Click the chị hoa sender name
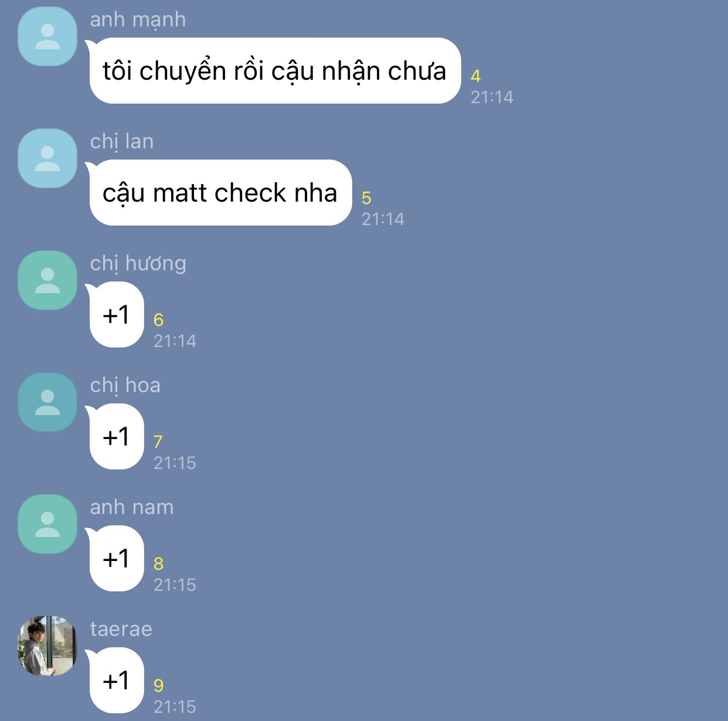The height and width of the screenshot is (721, 728). point(125,386)
